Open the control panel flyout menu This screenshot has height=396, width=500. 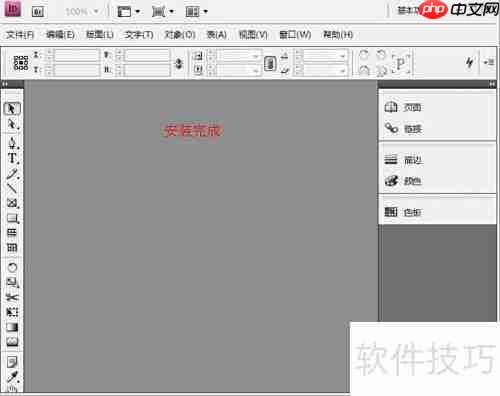(x=489, y=62)
